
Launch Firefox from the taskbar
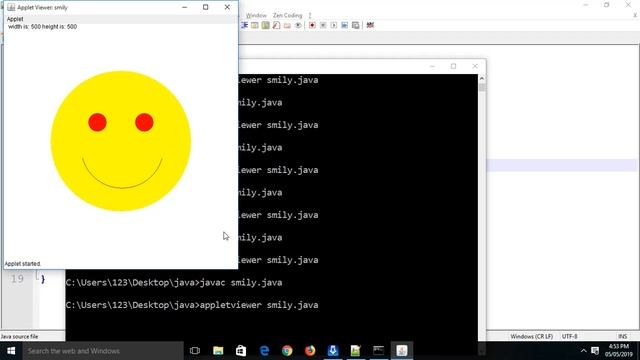pyautogui.click(x=310, y=351)
